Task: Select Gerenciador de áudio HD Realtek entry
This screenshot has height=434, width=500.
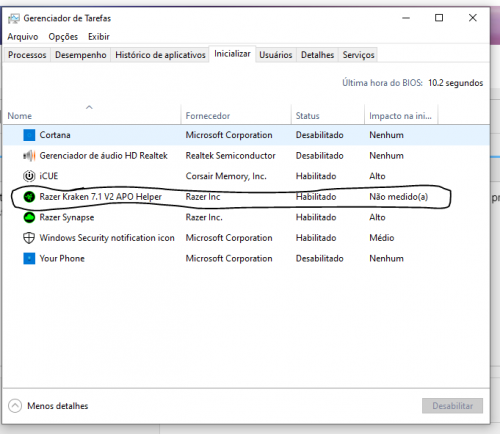Action: point(104,156)
